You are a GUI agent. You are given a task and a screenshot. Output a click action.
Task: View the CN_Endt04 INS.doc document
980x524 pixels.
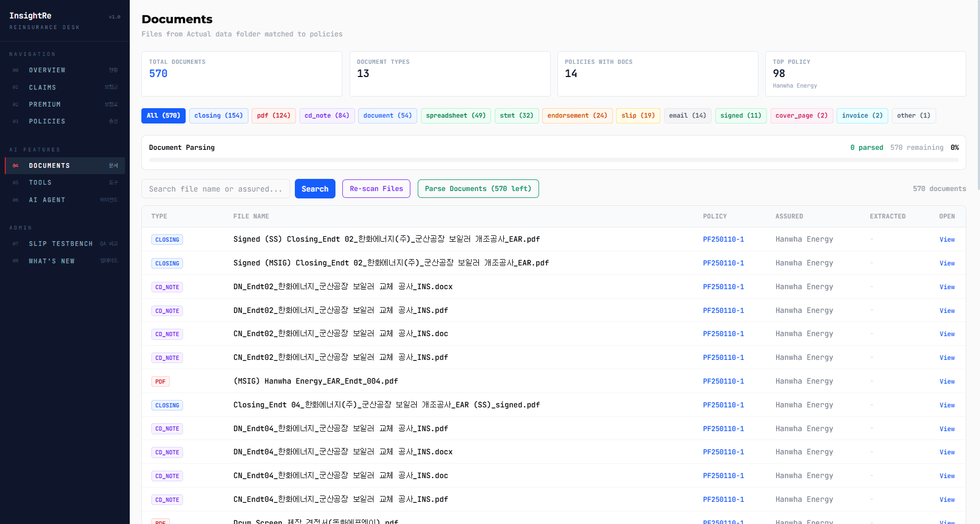tap(947, 476)
